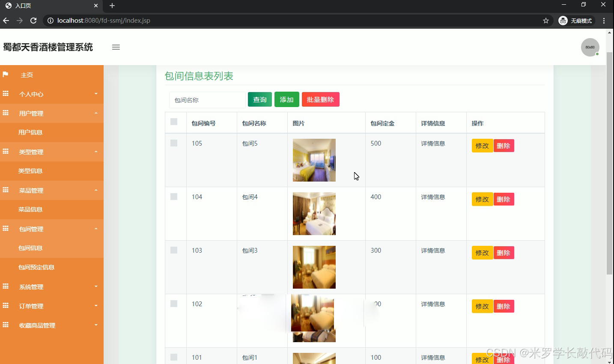Click the 查询 search button
The width and height of the screenshot is (614, 364).
point(260,99)
